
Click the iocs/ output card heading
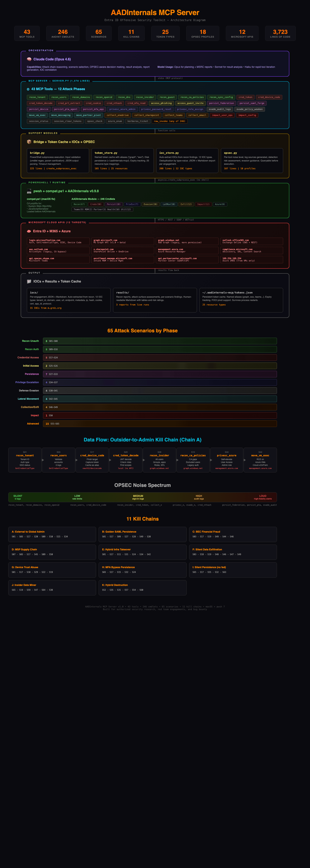click(34, 293)
